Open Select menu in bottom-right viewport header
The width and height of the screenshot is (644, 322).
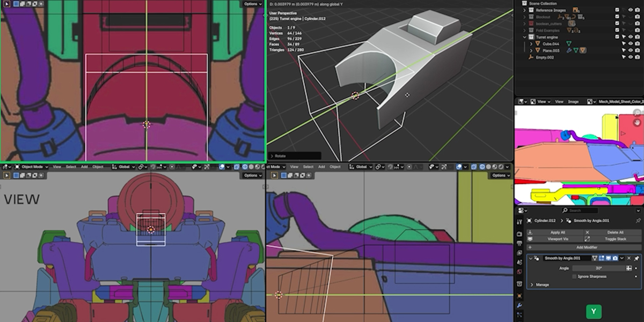[308, 167]
